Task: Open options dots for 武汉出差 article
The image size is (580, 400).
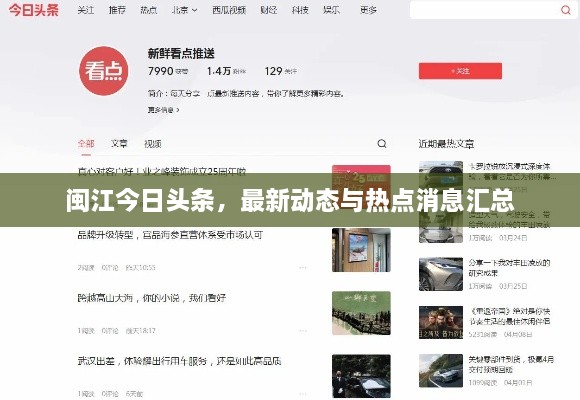Action: (303, 394)
